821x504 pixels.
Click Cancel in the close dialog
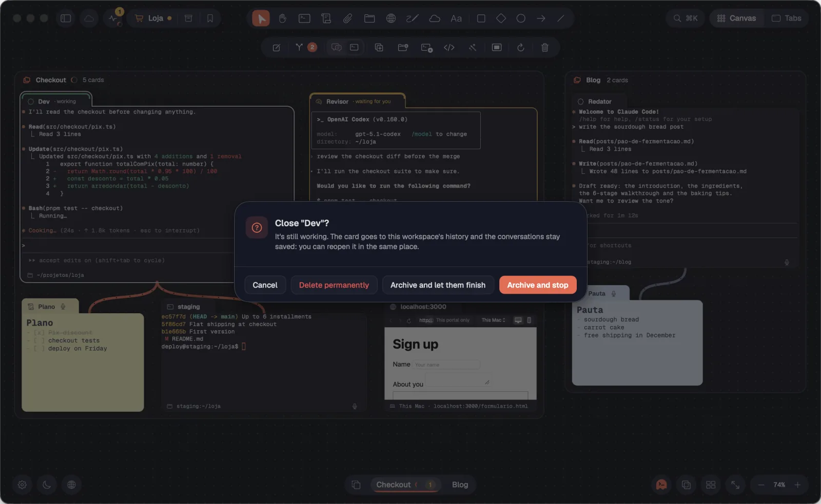(265, 285)
